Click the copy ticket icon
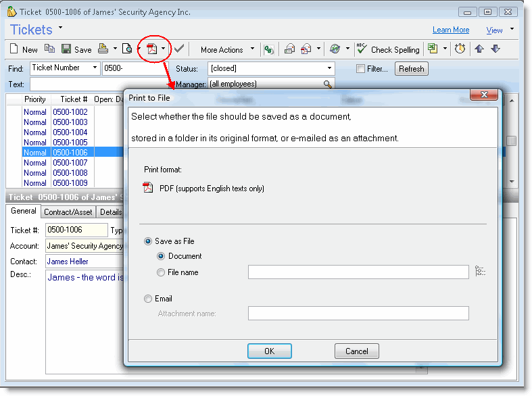The image size is (532, 396). [49, 49]
